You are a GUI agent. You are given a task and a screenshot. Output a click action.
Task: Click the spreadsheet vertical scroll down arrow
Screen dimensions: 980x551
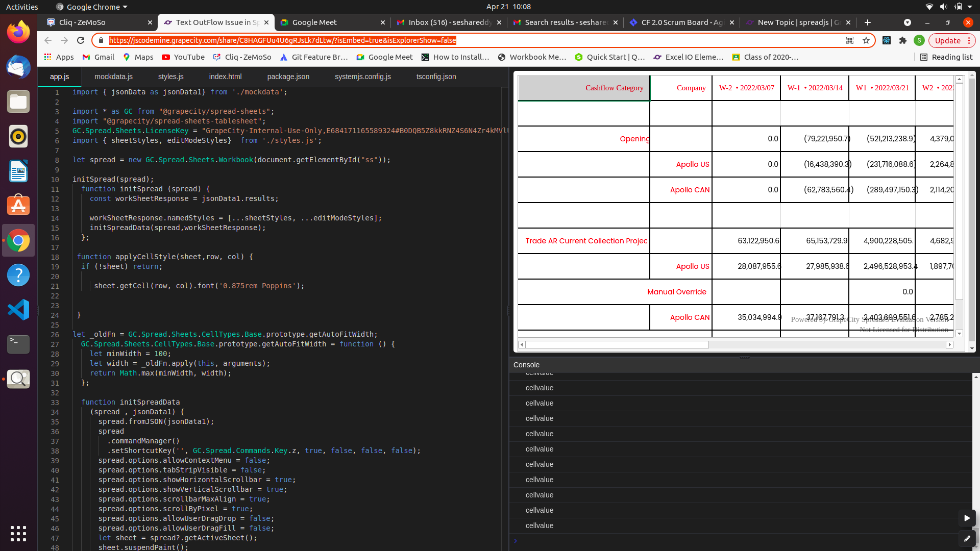tap(960, 334)
